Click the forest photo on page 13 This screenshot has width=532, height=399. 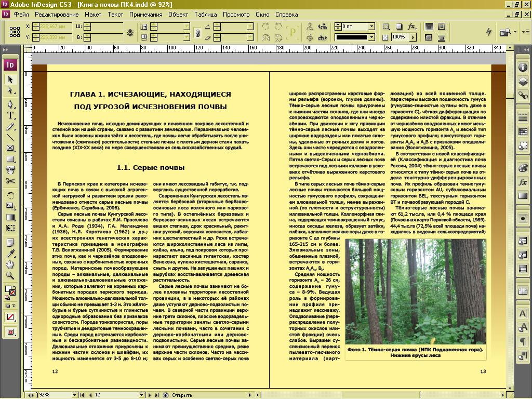click(416, 292)
